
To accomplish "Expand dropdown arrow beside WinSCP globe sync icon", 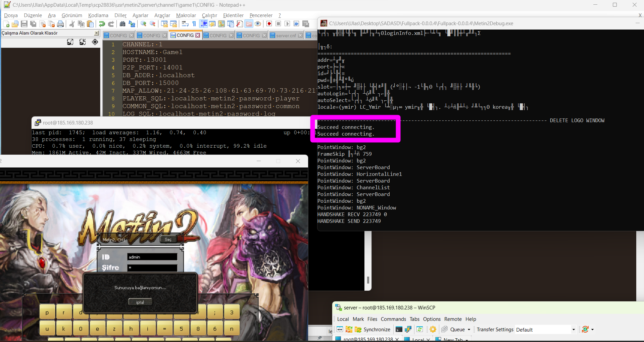I will 592,330.
